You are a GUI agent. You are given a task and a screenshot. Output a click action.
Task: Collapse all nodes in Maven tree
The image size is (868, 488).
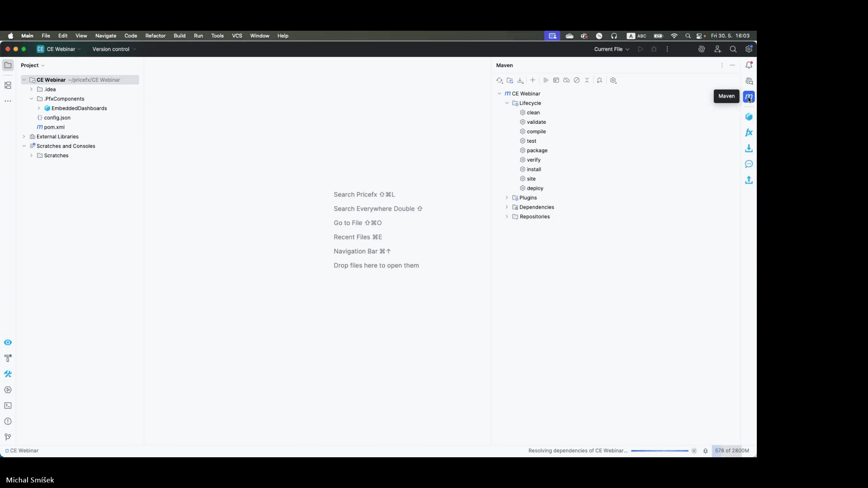587,80
